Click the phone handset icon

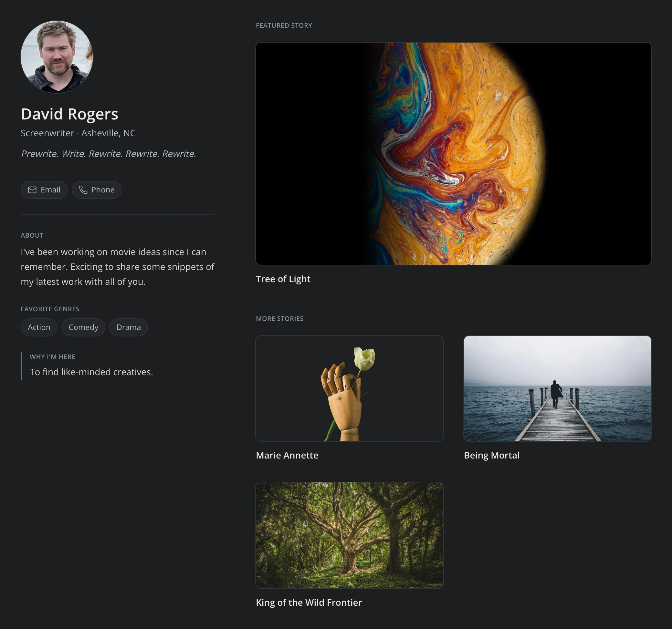[83, 190]
